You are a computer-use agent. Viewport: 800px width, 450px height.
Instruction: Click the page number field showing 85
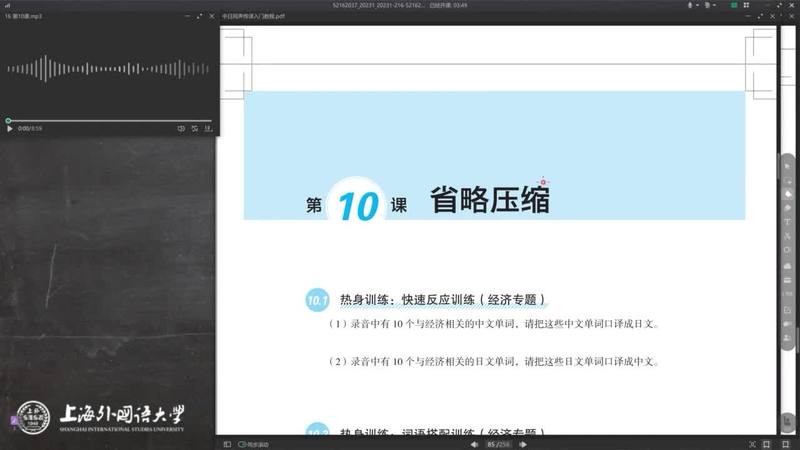pyautogui.click(x=492, y=443)
